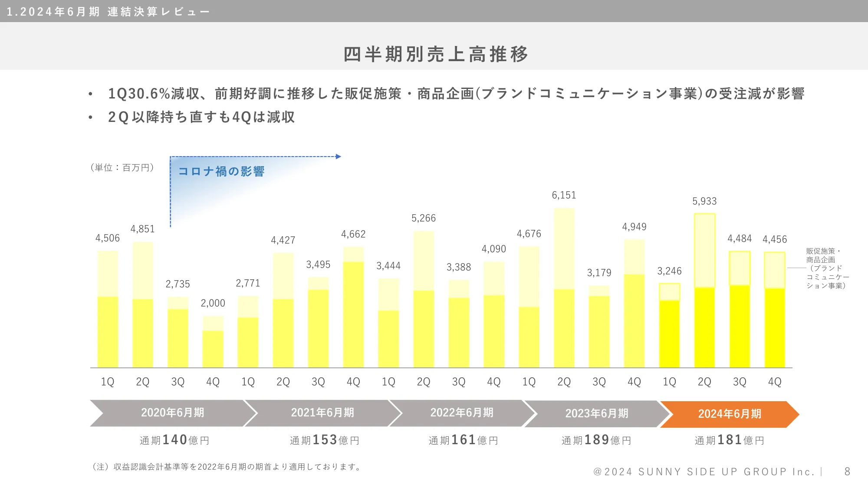Image resolution: width=868 pixels, height=488 pixels.
Task: Click the bar value 3,179
Action: pyautogui.click(x=599, y=273)
